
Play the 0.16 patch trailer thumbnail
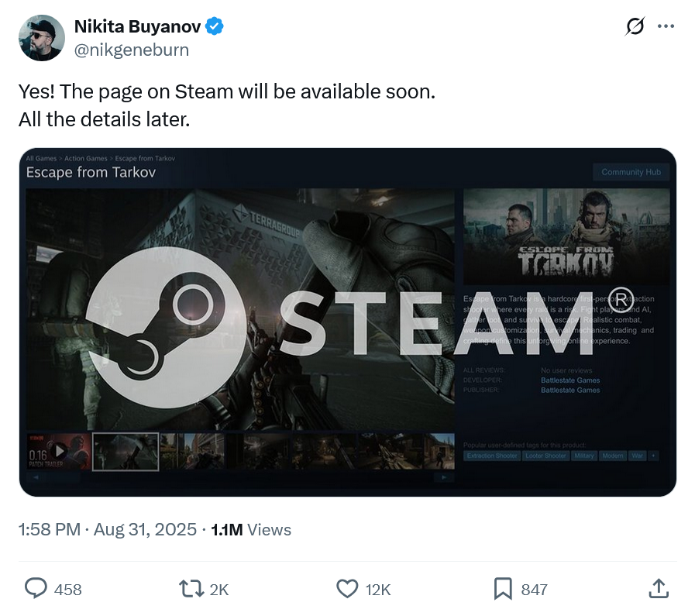click(59, 452)
